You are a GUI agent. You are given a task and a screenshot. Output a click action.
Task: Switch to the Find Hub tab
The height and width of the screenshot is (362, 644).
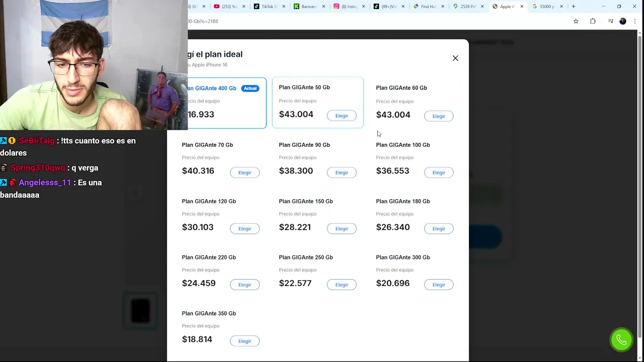click(x=426, y=7)
